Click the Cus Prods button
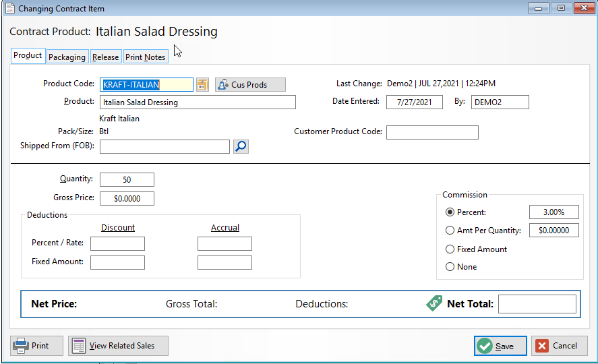598x364 pixels. pos(250,85)
